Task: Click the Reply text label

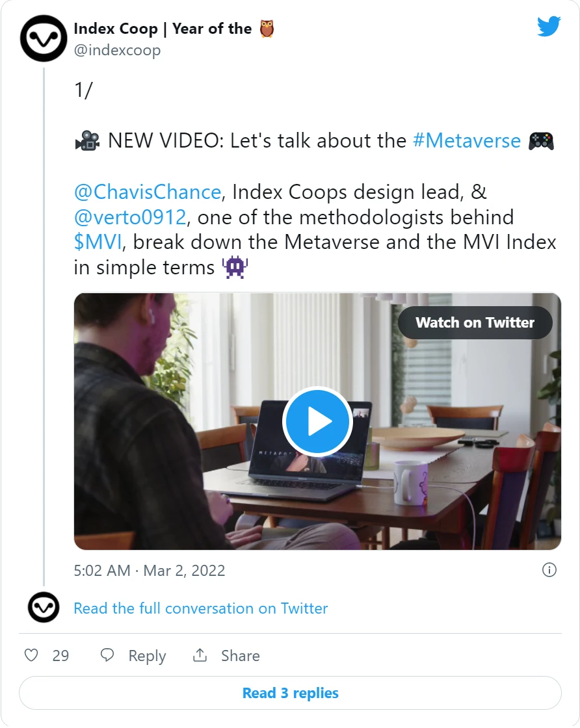Action: 147,656
